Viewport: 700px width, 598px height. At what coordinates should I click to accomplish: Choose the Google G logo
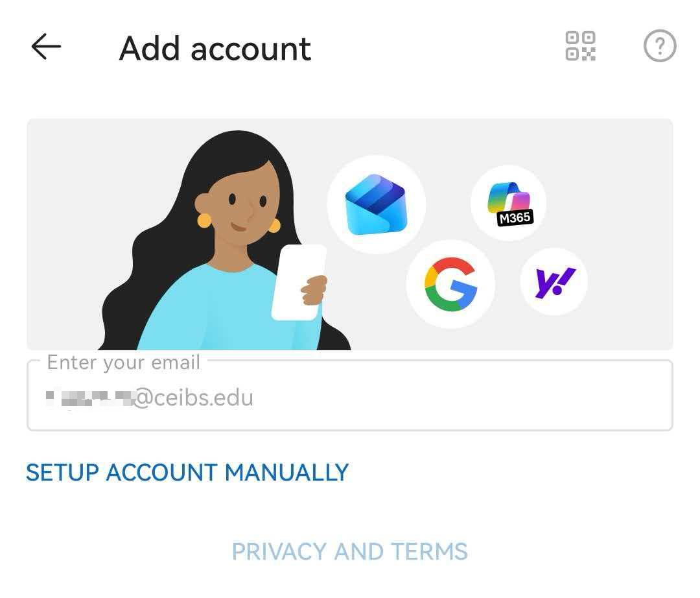pyautogui.click(x=451, y=284)
